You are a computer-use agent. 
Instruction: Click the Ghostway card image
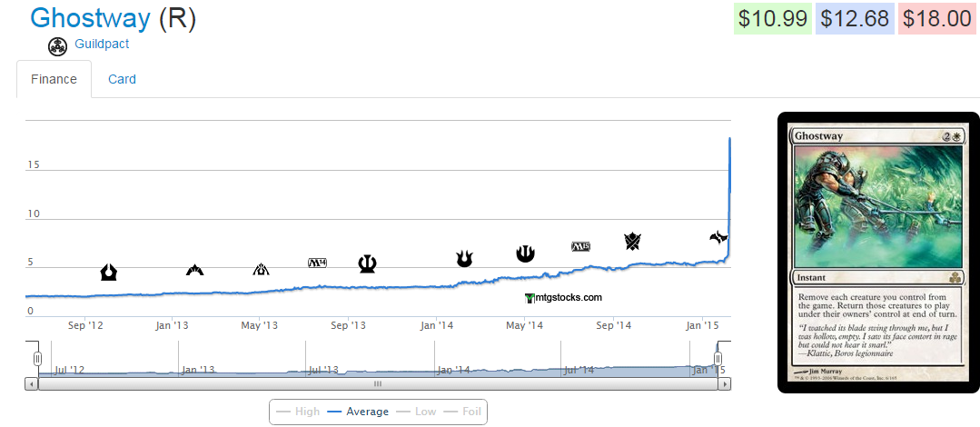pos(878,253)
